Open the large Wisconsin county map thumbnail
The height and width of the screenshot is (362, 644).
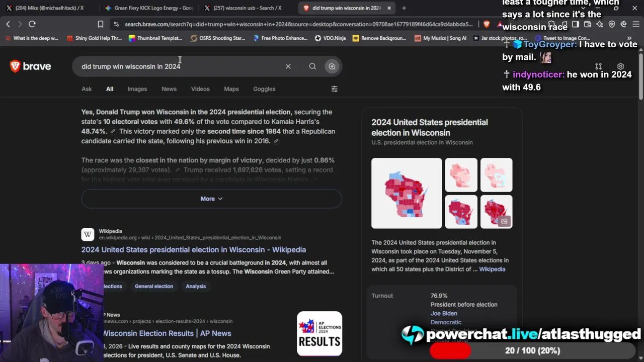tap(407, 194)
